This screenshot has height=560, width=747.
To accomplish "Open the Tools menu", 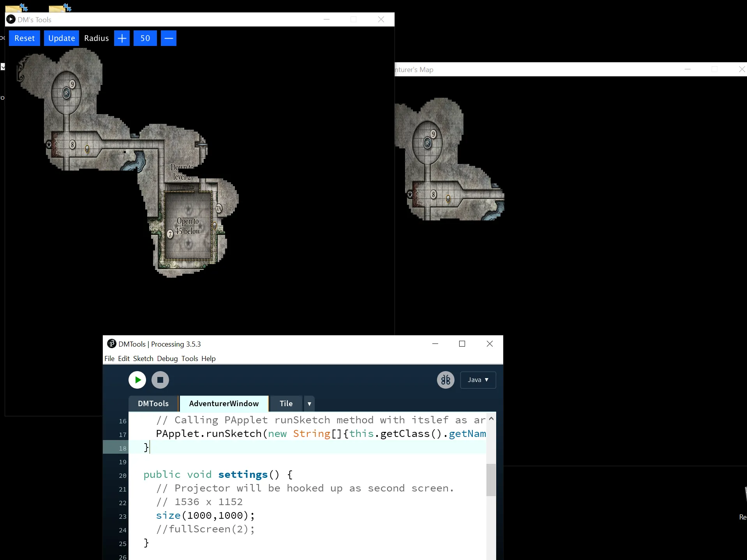I will (x=190, y=359).
